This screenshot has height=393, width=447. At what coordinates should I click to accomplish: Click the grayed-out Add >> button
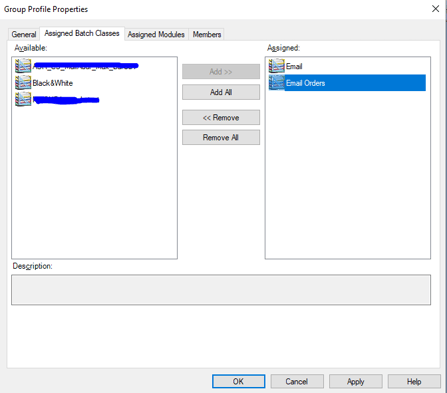pos(221,72)
